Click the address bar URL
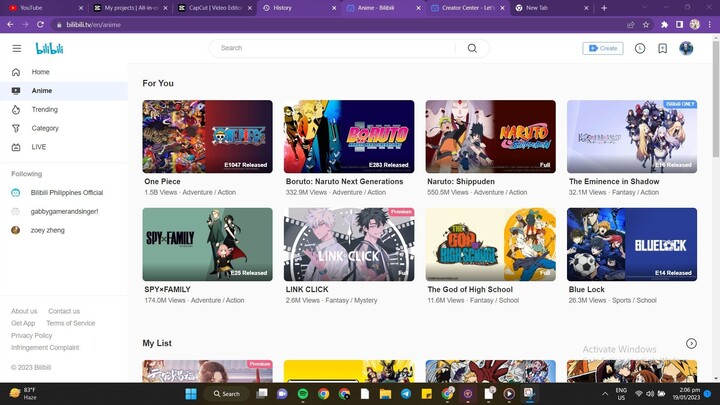Viewport: 720px width, 405px height. [x=94, y=25]
